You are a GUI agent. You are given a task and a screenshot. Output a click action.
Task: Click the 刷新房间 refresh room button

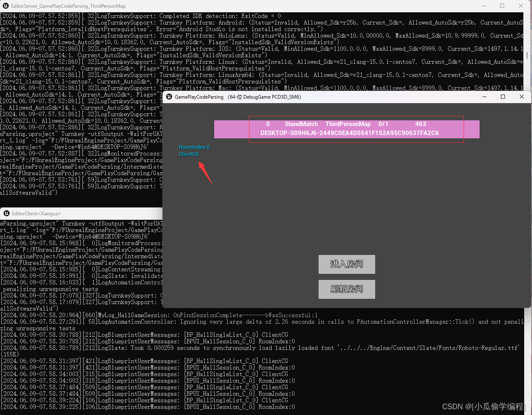(x=346, y=289)
